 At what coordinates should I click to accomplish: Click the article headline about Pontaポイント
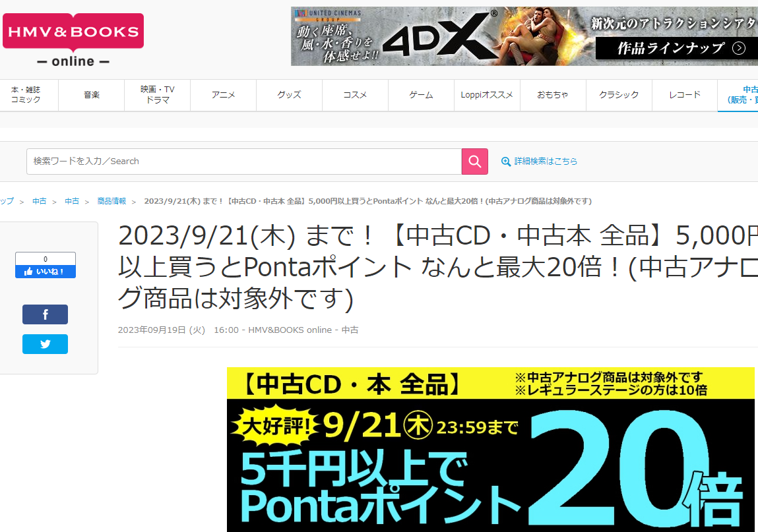pyautogui.click(x=438, y=267)
